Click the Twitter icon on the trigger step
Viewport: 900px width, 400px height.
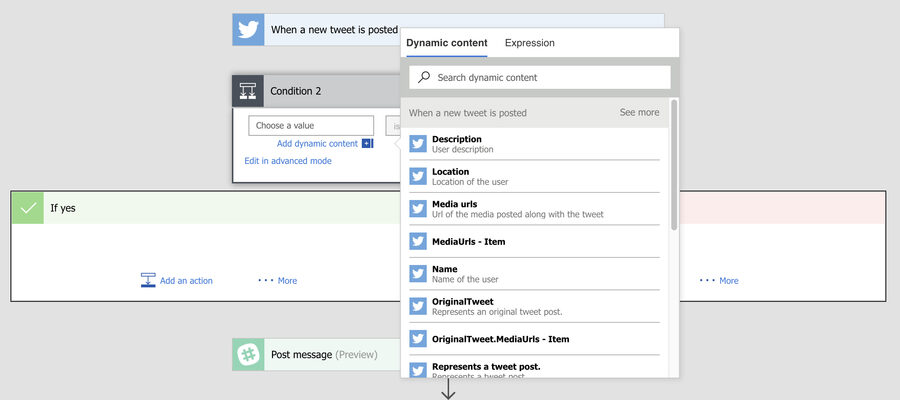coord(248,30)
